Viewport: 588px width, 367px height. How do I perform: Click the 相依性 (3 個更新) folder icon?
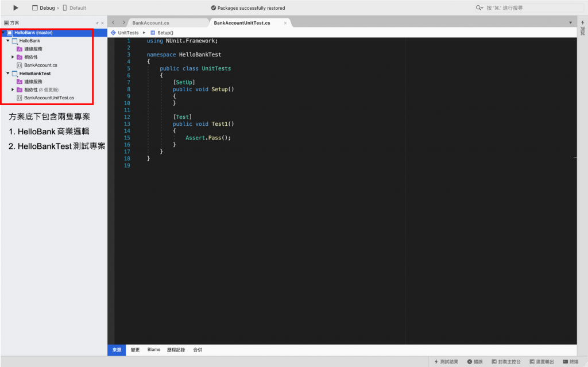pyautogui.click(x=20, y=90)
